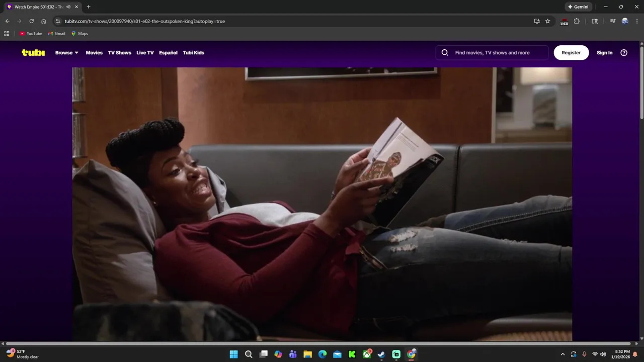
Task: Click the browser home button
Action: point(44,21)
